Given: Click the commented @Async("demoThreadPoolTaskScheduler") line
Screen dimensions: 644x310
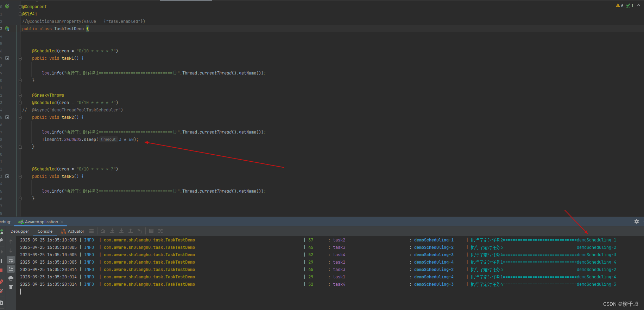Looking at the screenshot, I should click(72, 110).
